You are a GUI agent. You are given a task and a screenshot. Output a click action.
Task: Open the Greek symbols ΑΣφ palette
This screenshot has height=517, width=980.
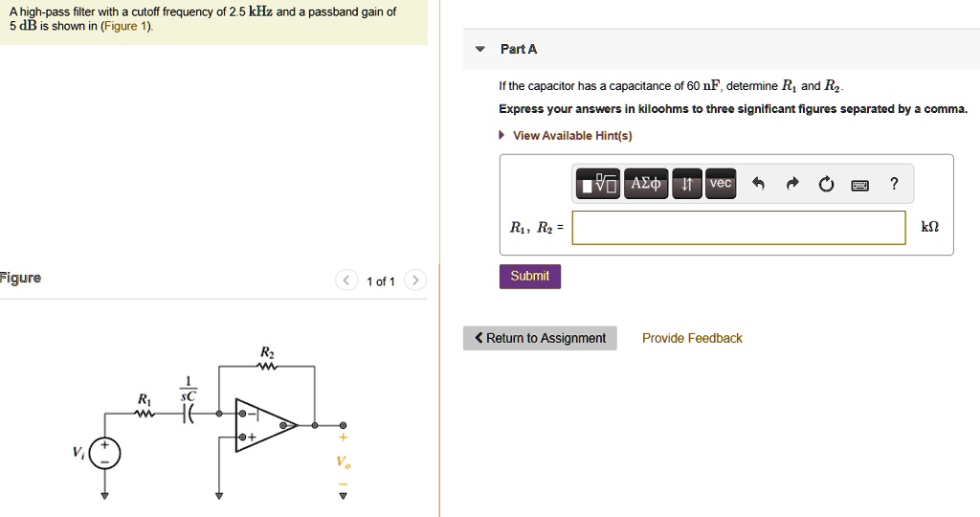(646, 183)
